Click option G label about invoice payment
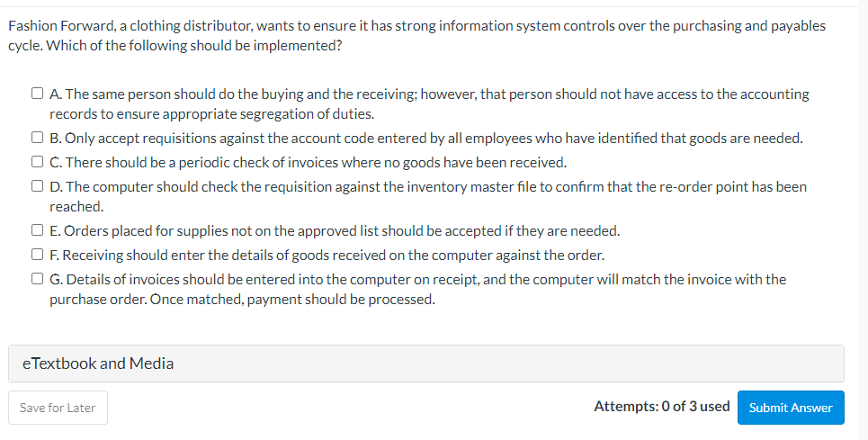This screenshot has width=868, height=440. pos(418,290)
